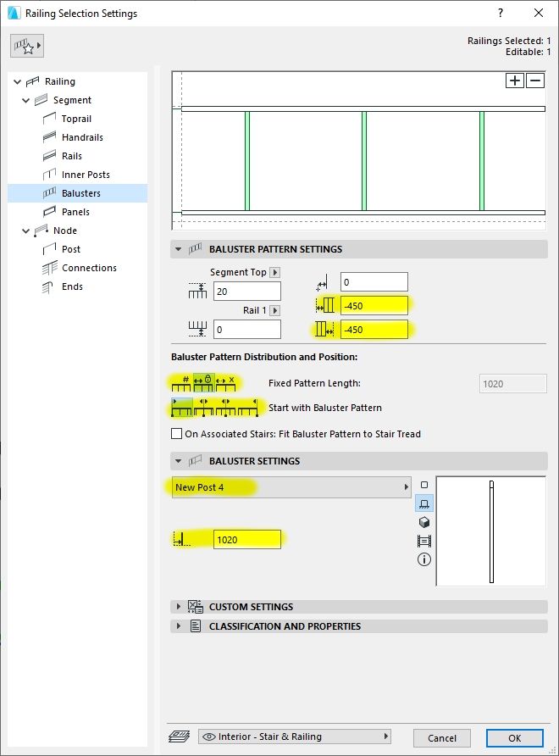Collapse the Node tree branch

coord(26,231)
